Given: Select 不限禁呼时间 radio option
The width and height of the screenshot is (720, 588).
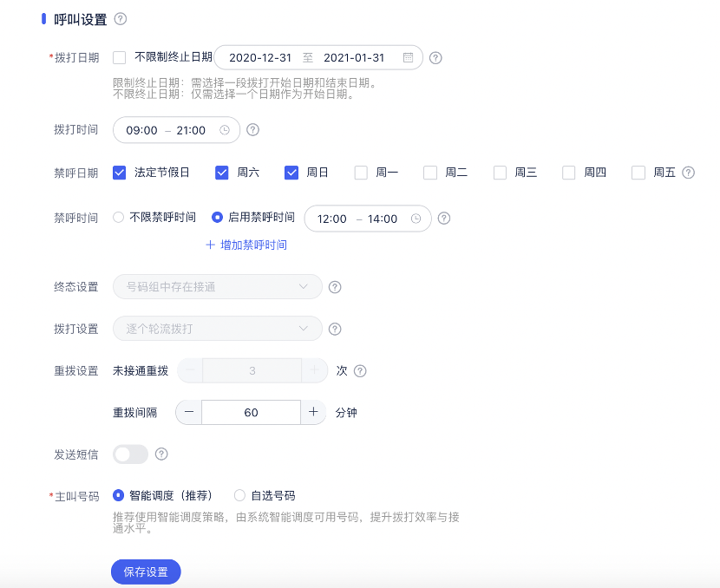Looking at the screenshot, I should coord(119,217).
